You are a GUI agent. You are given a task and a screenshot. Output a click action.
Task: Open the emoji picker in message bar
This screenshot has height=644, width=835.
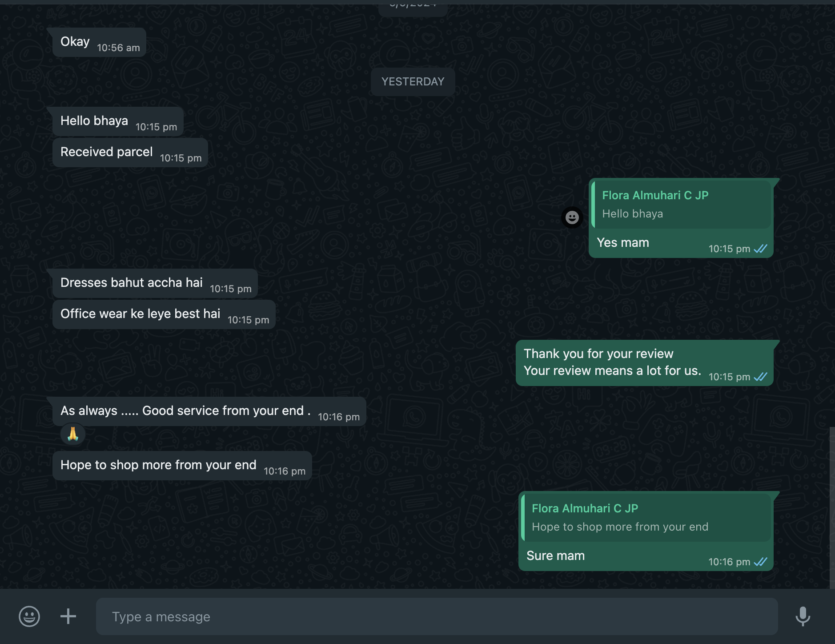(29, 616)
